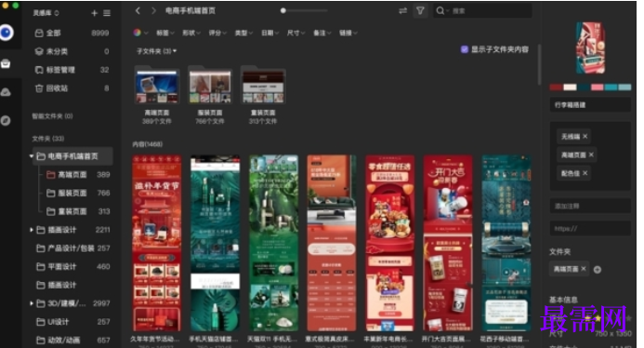The width and height of the screenshot is (644, 348).
Task: Open the 类型 filter dropdown
Action: tap(243, 33)
